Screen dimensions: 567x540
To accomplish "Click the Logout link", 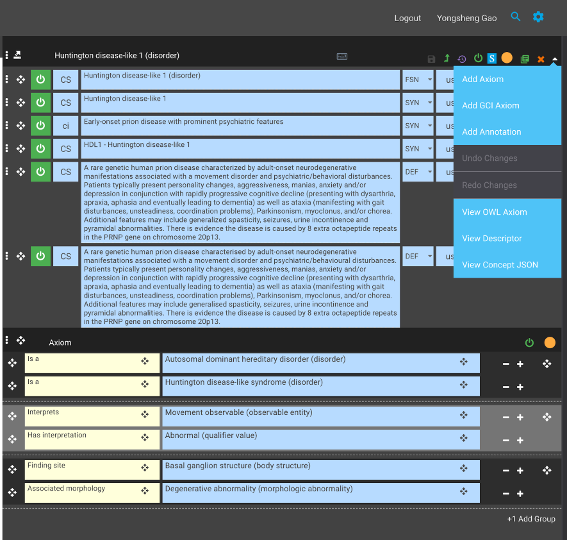I will tap(408, 18).
